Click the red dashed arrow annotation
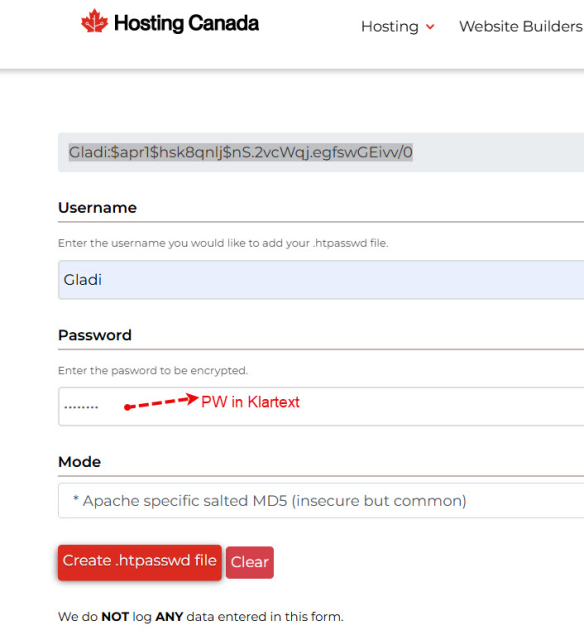The height and width of the screenshot is (640, 584). click(161, 402)
